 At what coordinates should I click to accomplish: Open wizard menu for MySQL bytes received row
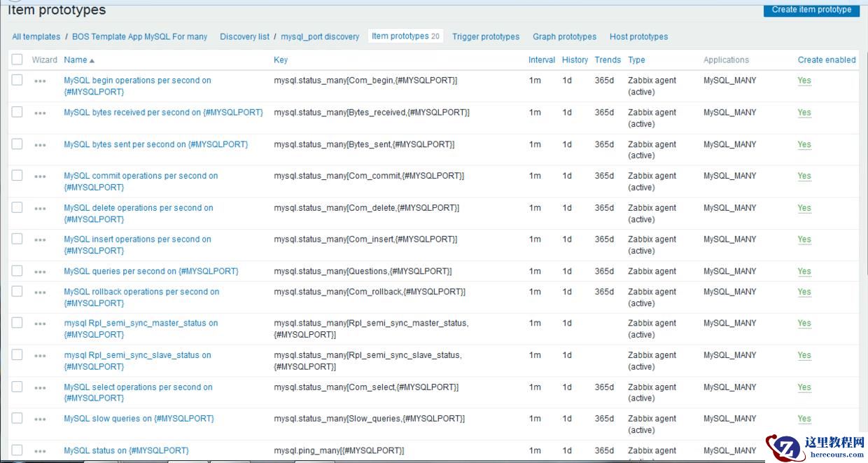[40, 113]
